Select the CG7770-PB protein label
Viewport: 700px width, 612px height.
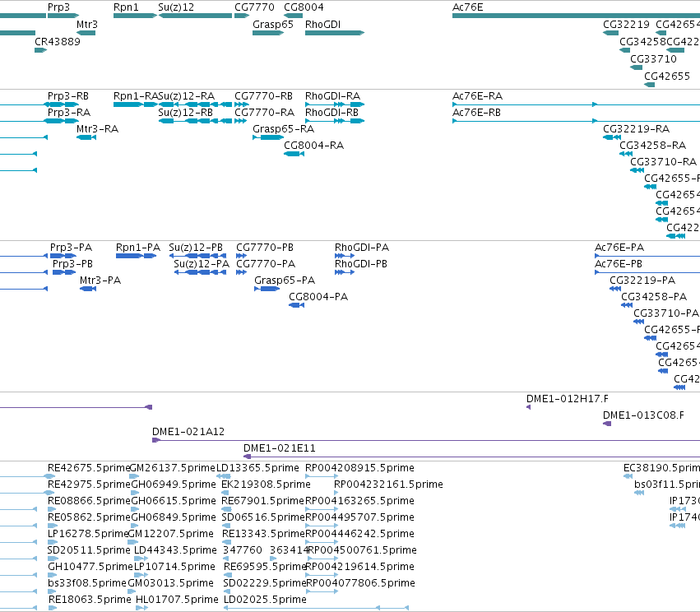click(265, 248)
